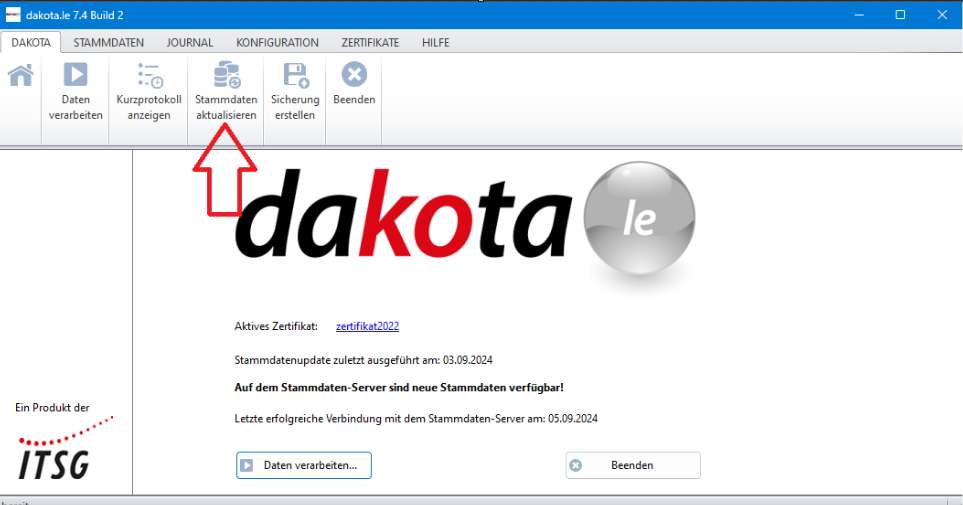Switch to the KONFIGURATION tab
Image resolution: width=963 pixels, height=505 pixels.
(x=277, y=42)
